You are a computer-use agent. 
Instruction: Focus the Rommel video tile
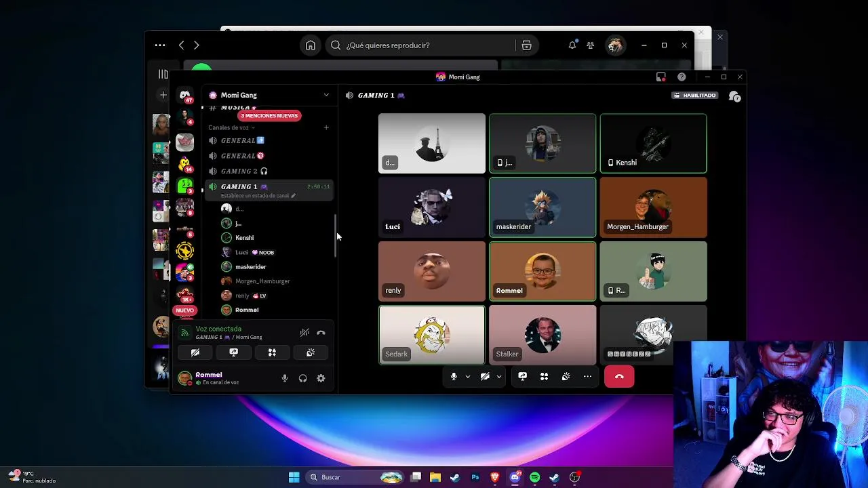(542, 271)
